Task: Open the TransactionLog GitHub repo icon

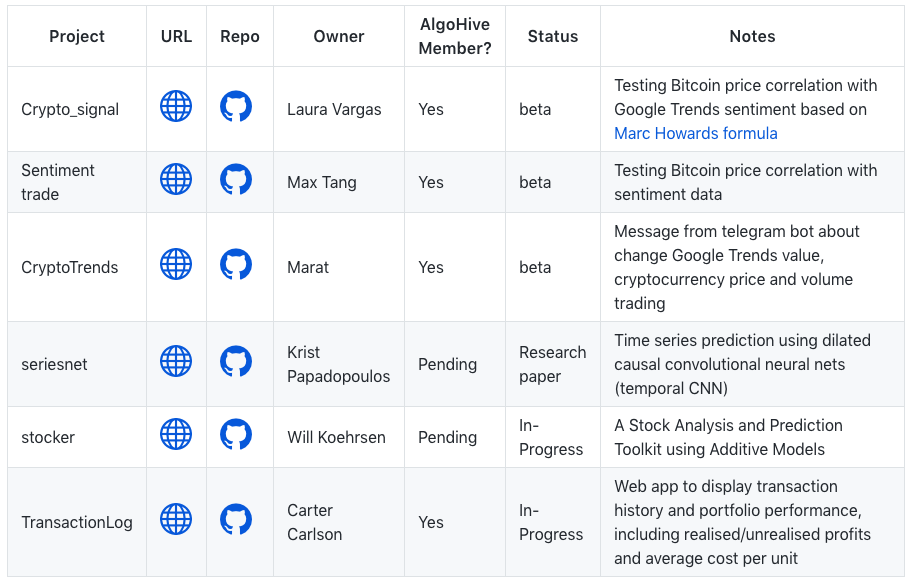Action: click(x=236, y=519)
